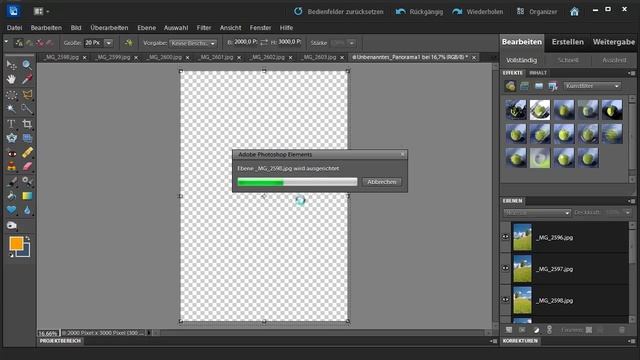Go to the home welcome screen icon

574,11
